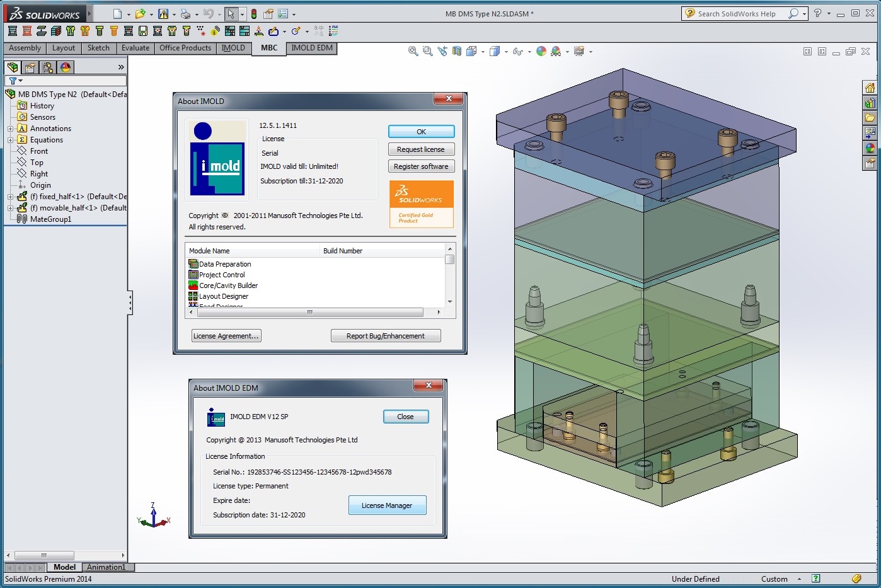881x588 pixels.
Task: Expand the movable_half<1> component node
Action: click(10, 208)
